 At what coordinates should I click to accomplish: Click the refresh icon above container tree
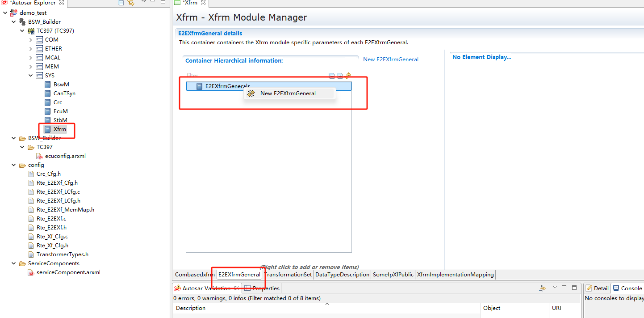[347, 76]
